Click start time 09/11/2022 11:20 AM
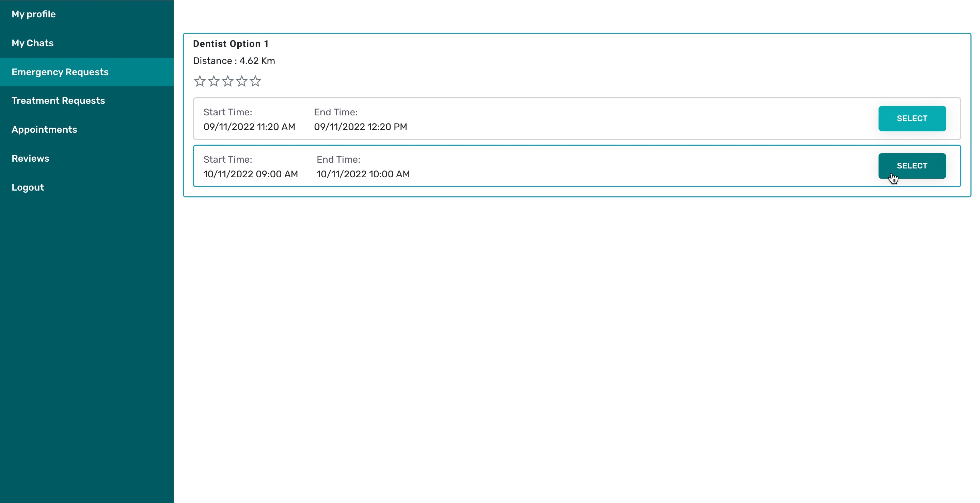980x503 pixels. click(x=249, y=127)
